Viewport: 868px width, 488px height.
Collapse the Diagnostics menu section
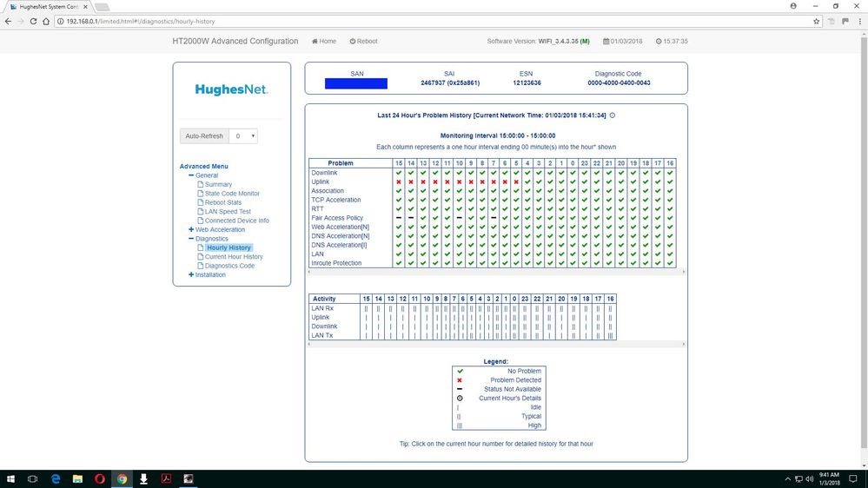191,238
